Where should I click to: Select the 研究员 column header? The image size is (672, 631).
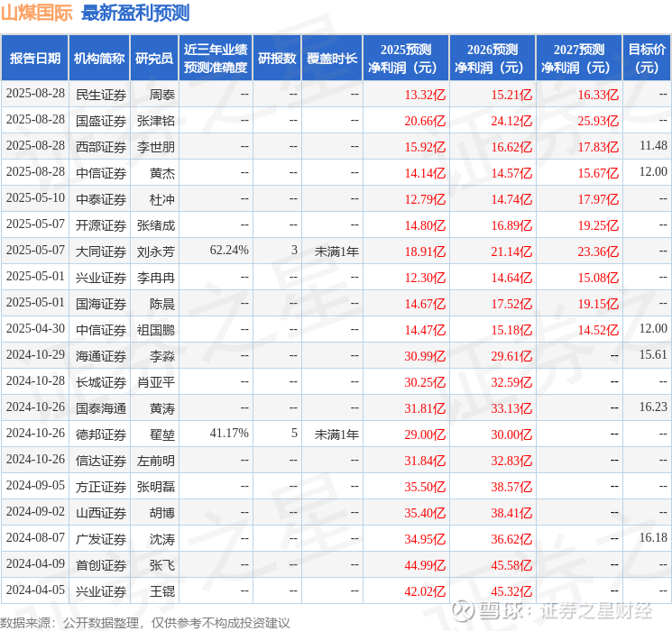click(x=154, y=59)
